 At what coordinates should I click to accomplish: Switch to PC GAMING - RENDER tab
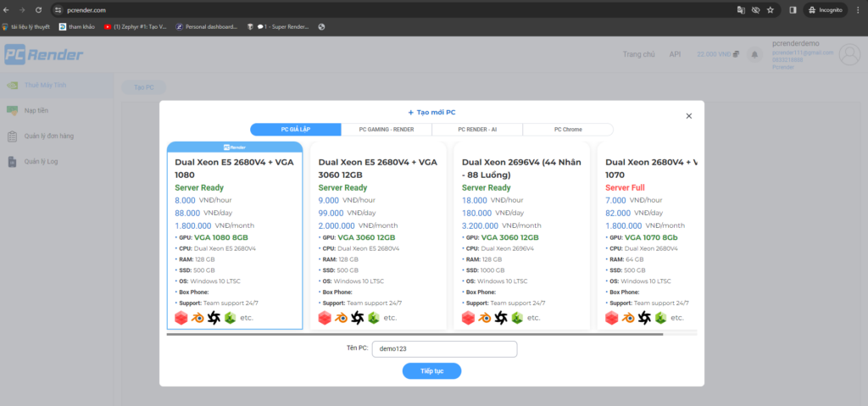(x=387, y=130)
